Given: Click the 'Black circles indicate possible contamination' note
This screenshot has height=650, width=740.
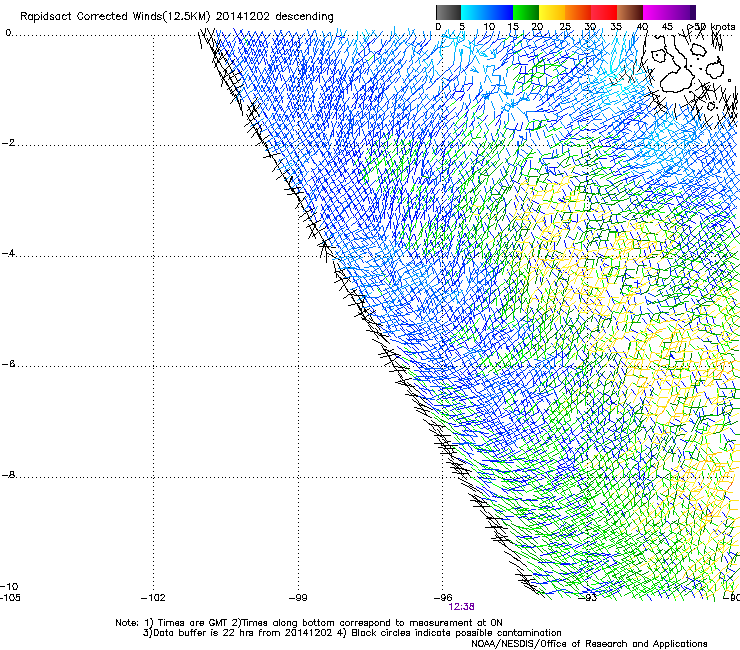Looking at the screenshot, I should pyautogui.click(x=456, y=633).
